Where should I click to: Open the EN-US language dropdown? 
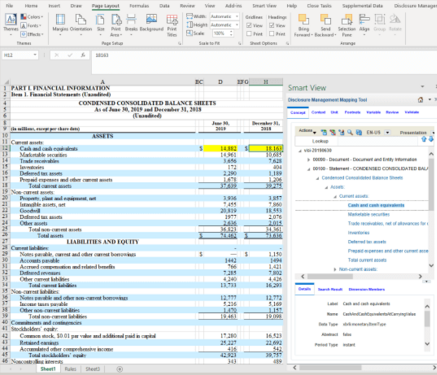click(387, 132)
